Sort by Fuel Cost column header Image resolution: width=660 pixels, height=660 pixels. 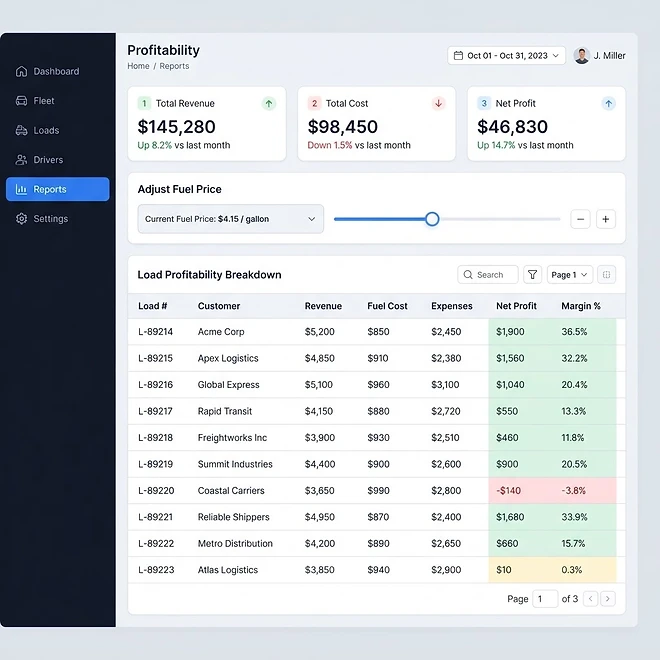coord(387,306)
